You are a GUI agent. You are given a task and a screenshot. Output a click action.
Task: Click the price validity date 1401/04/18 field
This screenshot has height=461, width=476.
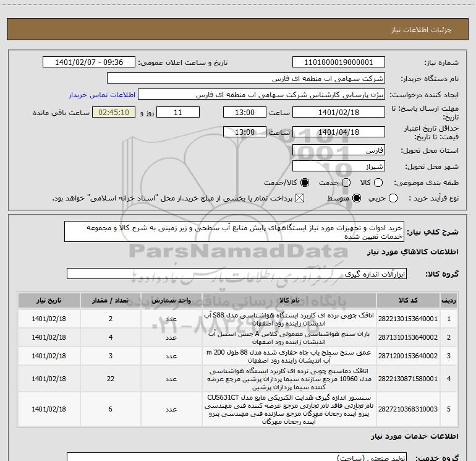[339, 132]
